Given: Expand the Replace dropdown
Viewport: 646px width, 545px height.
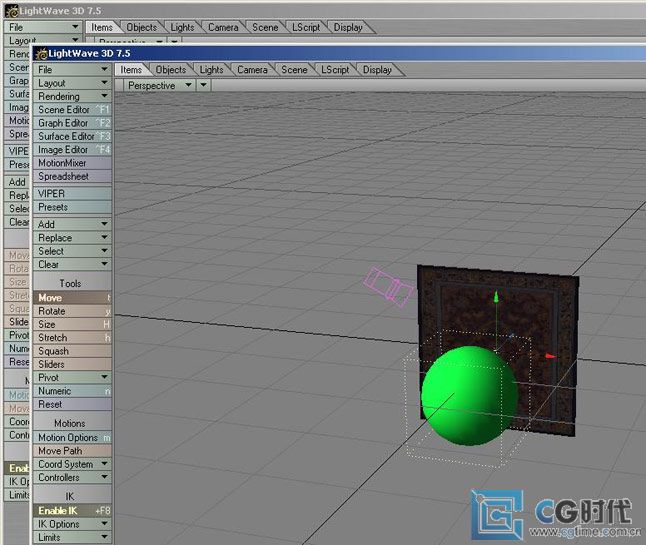Looking at the screenshot, I should 72,238.
